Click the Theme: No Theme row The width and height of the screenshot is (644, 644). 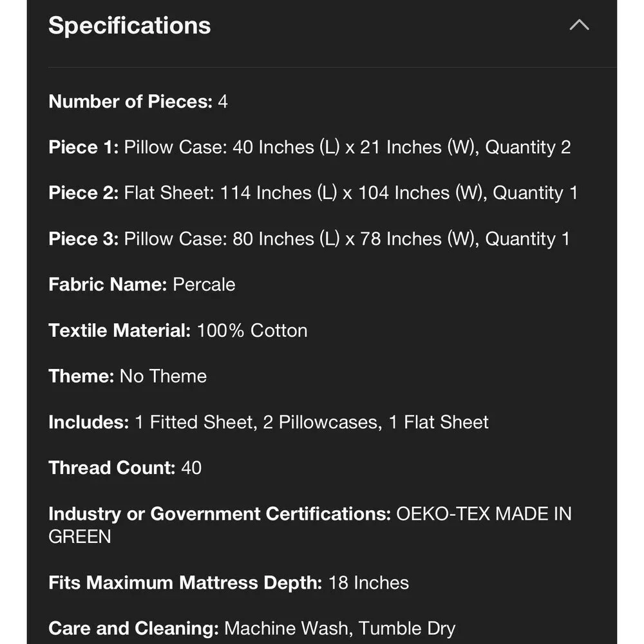(x=128, y=376)
